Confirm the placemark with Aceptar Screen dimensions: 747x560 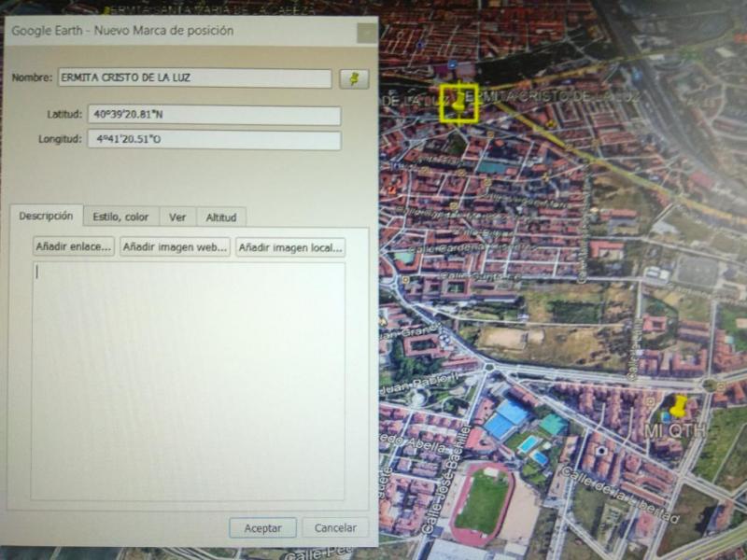point(262,527)
